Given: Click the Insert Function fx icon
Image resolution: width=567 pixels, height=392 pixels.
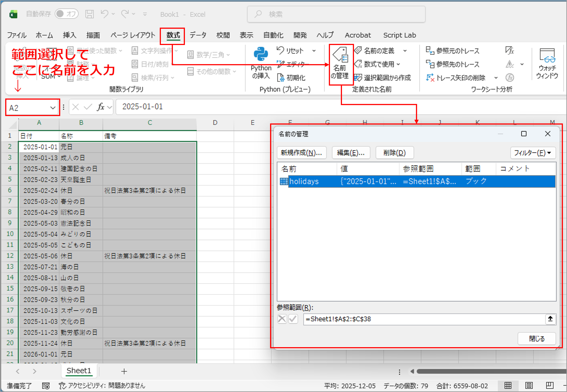Looking at the screenshot, I should pyautogui.click(x=101, y=107).
